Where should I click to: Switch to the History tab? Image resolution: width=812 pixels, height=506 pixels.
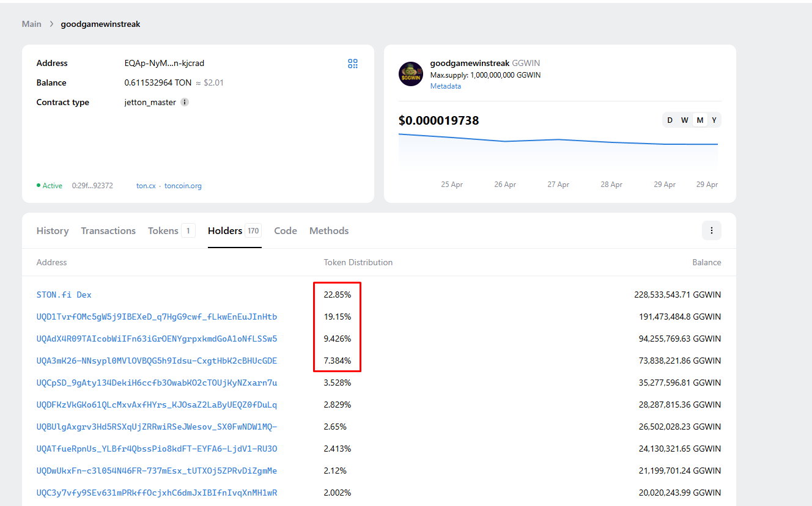(x=53, y=230)
